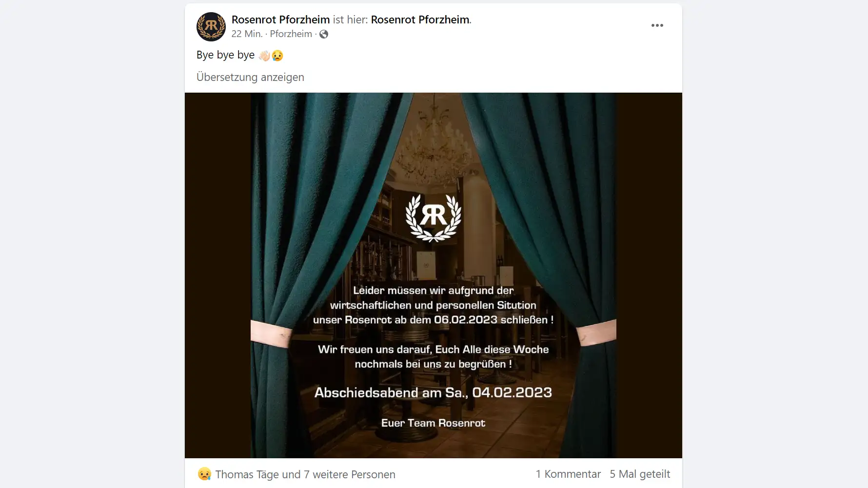View the 5 Mal geteilt shares list
This screenshot has height=488, width=868.
coord(640,474)
